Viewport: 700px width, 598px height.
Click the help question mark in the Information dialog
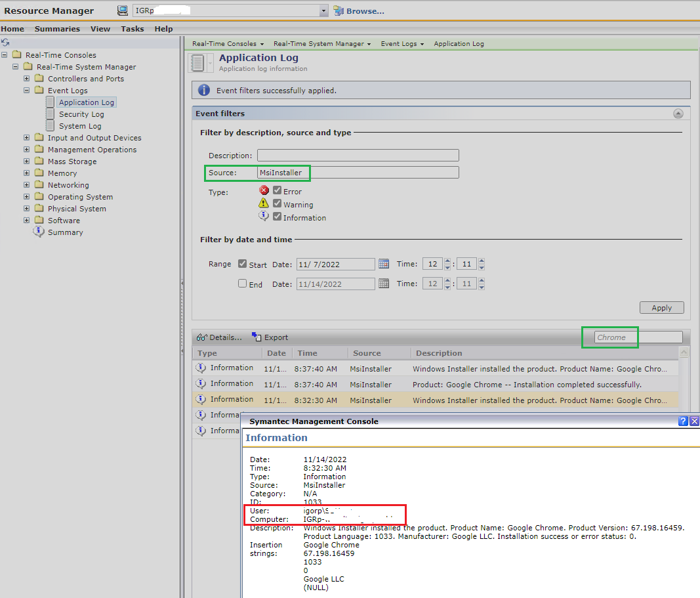683,421
